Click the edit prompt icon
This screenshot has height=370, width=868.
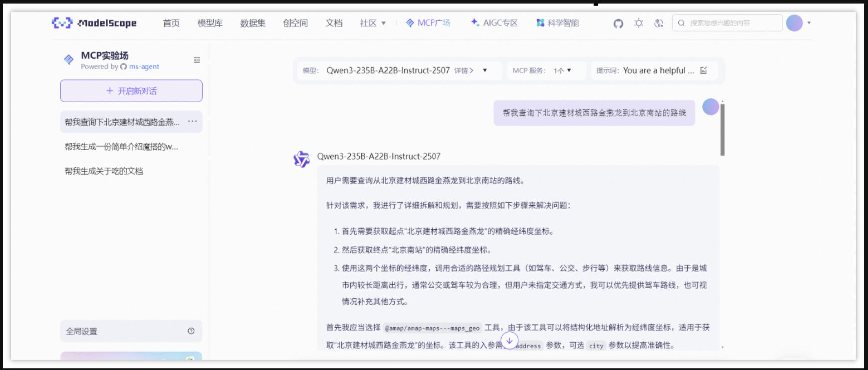(703, 70)
